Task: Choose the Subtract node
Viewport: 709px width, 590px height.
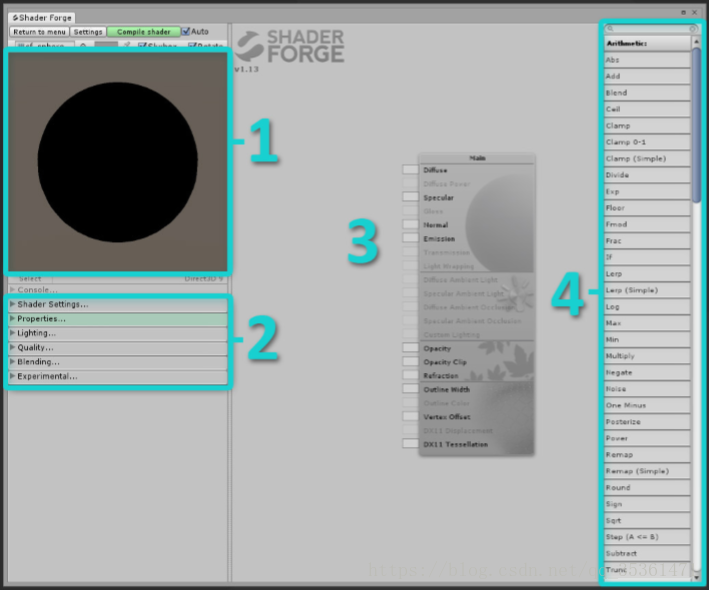Action: coord(648,553)
